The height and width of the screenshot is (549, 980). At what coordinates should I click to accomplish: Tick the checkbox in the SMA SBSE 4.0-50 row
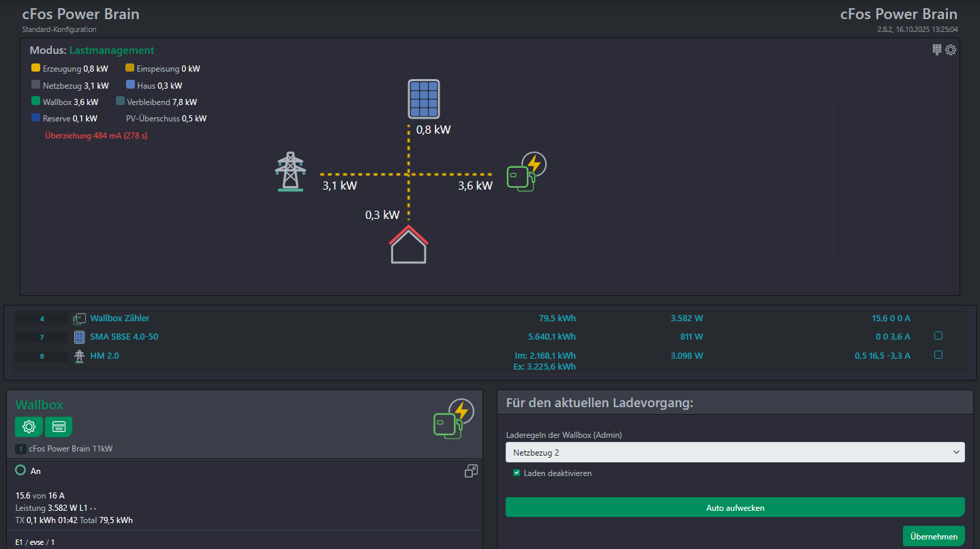point(938,336)
